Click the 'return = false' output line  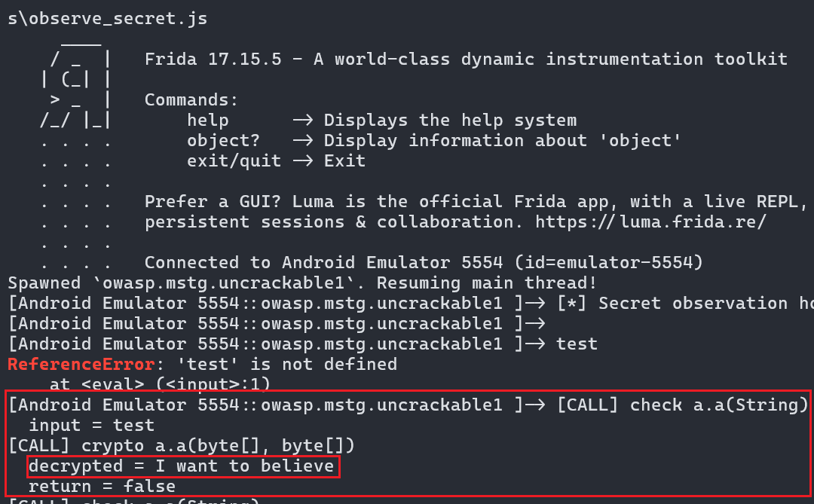(103, 487)
